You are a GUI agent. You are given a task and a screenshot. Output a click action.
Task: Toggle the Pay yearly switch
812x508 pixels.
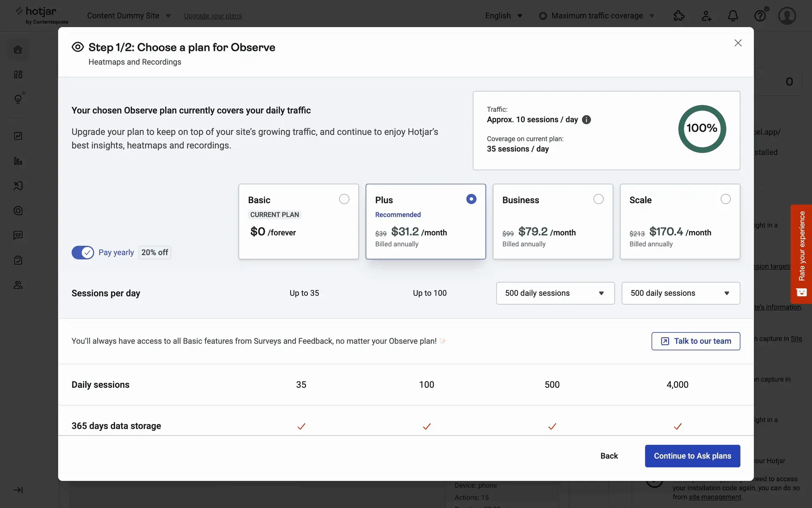point(83,253)
